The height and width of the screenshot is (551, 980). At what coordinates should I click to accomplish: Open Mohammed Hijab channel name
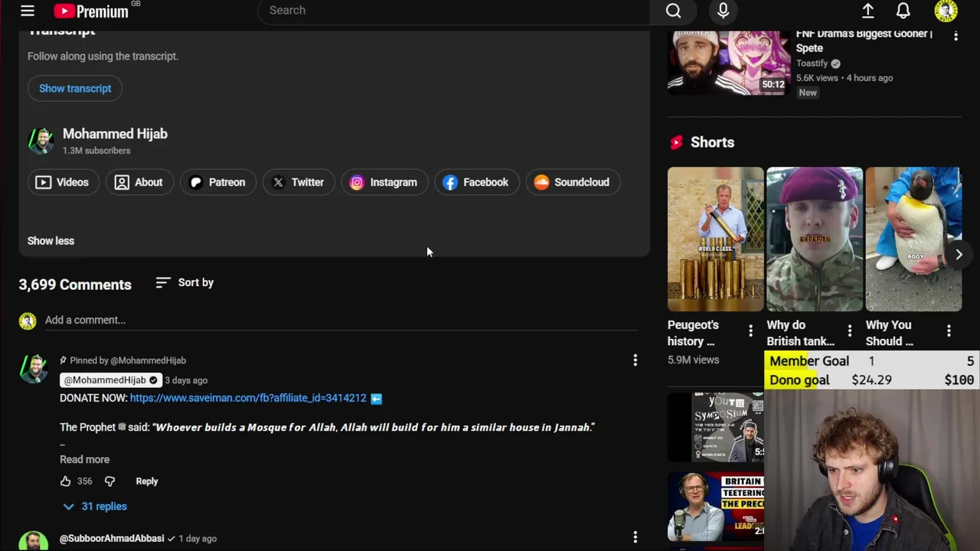pyautogui.click(x=115, y=134)
